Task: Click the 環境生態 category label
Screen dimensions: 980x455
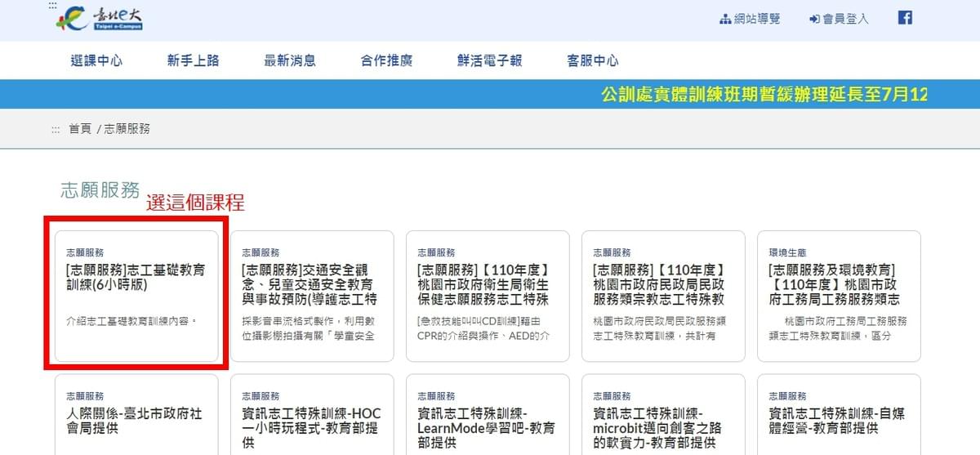Action: (787, 252)
